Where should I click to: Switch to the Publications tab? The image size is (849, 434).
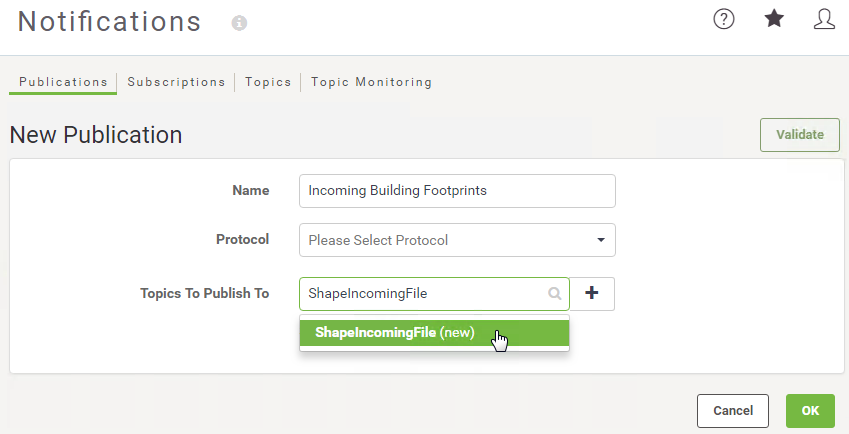pyautogui.click(x=63, y=82)
